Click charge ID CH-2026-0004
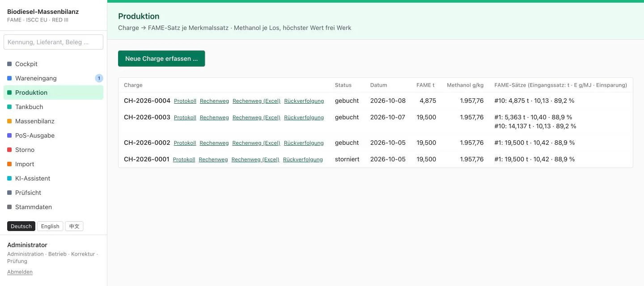This screenshot has width=644, height=286. [x=147, y=101]
